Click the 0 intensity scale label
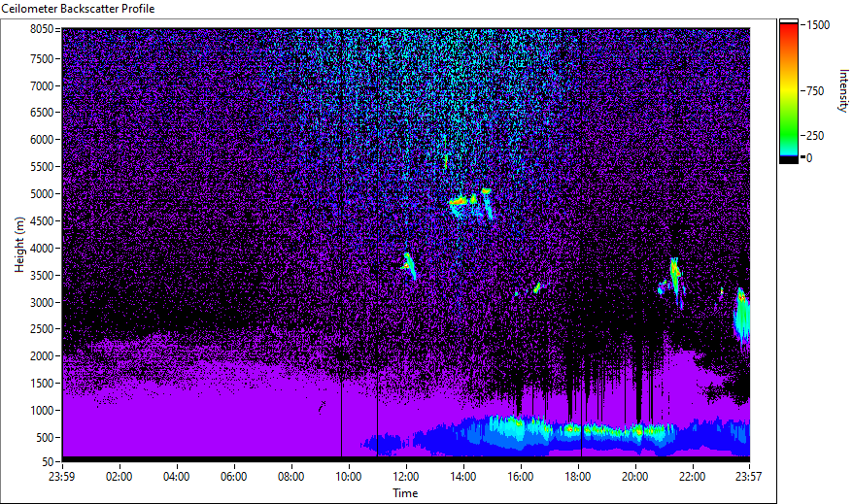Viewport: 853px width, 504px height. coord(809,158)
